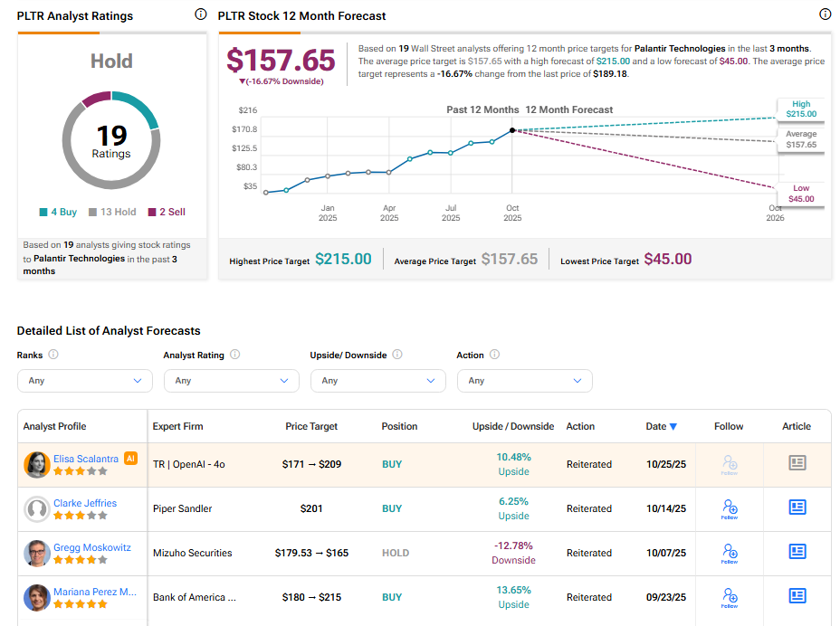
Task: Follow analyst Elisa Scalantra
Action: [730, 464]
